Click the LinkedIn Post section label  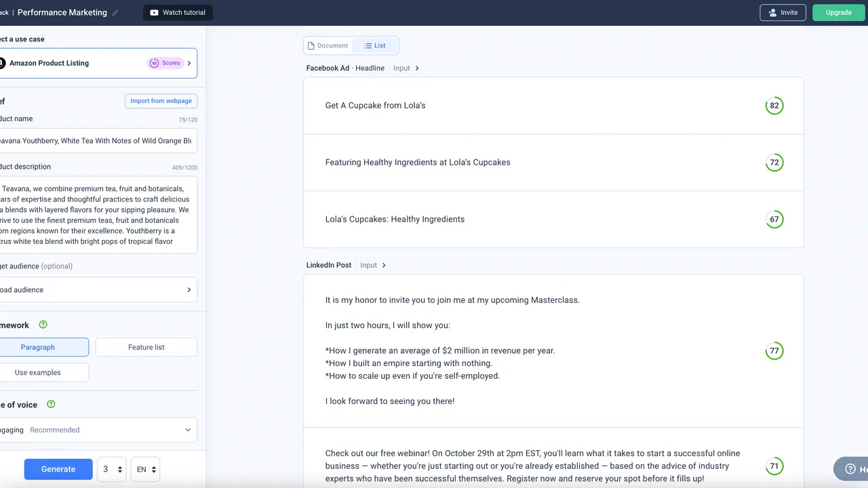(329, 265)
